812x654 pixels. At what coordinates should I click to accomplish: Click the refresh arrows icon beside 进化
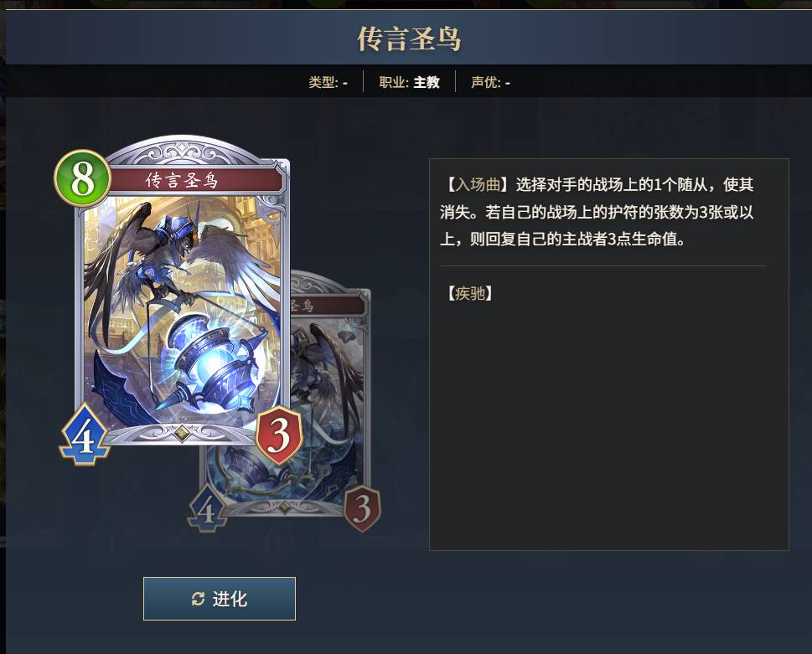pos(198,600)
